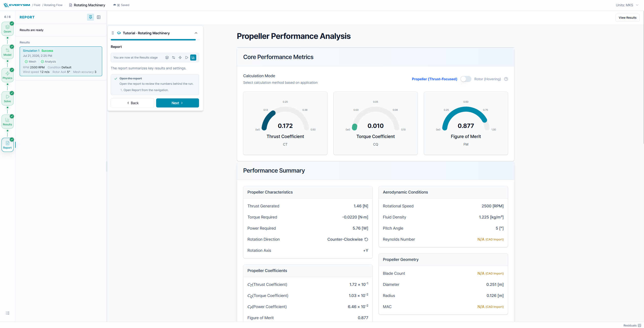Select the Propeller (Thrust-Focused) mode label
The height and width of the screenshot is (328, 644).
click(x=434, y=79)
